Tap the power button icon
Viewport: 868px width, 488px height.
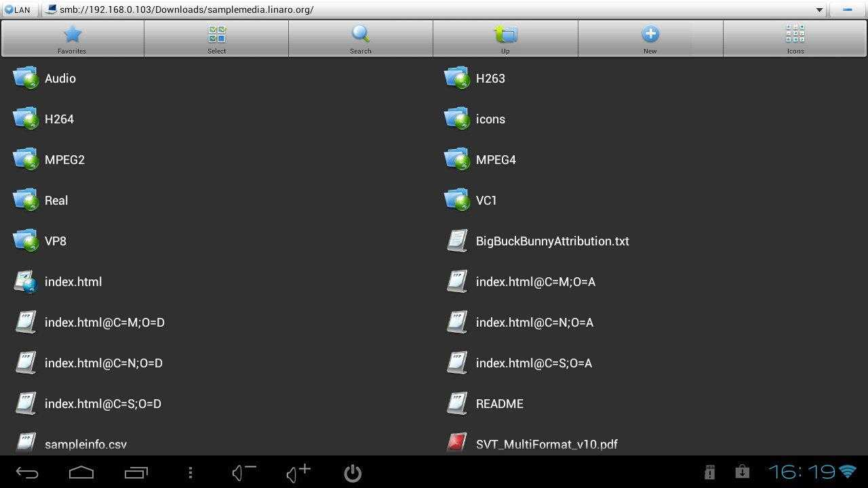pos(353,472)
